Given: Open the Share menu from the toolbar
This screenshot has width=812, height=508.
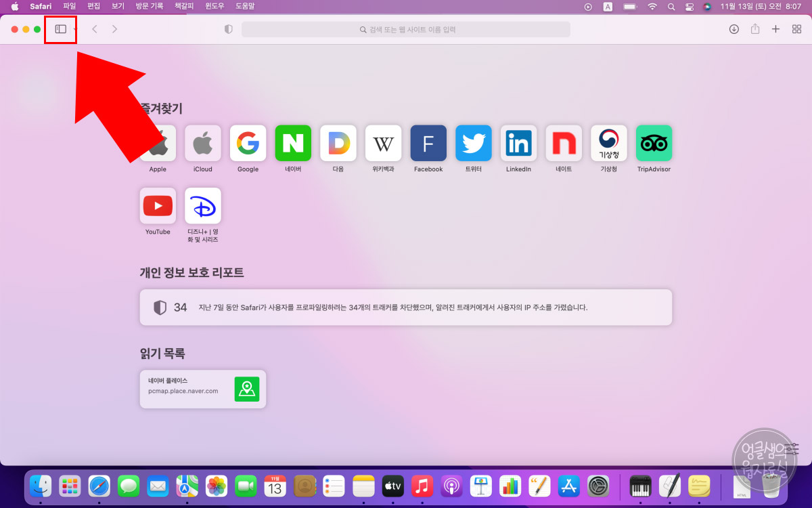Looking at the screenshot, I should pos(755,29).
